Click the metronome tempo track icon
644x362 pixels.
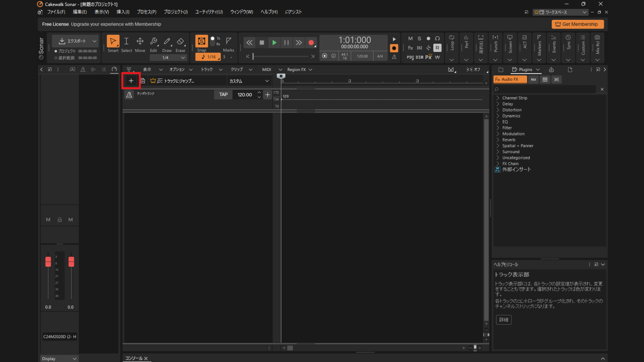[129, 95]
